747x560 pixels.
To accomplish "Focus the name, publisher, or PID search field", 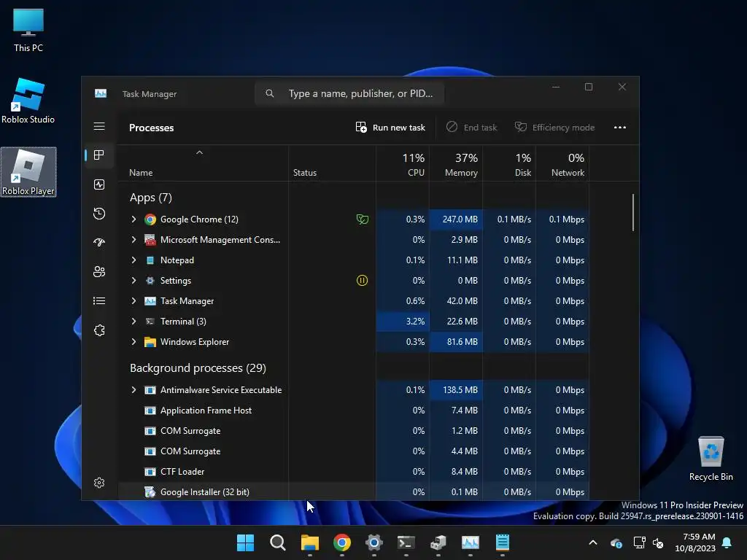I will pos(349,93).
